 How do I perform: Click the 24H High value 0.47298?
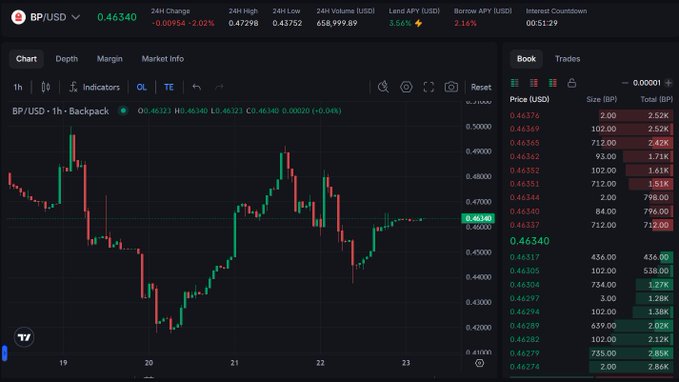[243, 23]
